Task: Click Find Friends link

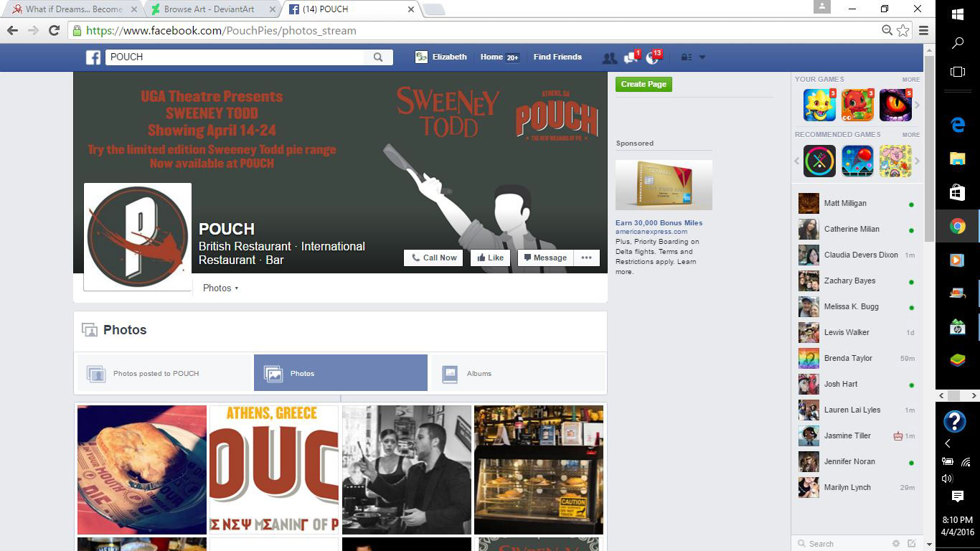Action: pos(557,57)
